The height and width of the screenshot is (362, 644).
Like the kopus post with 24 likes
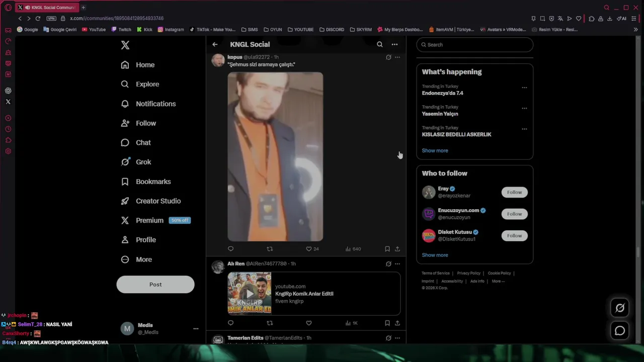point(312,249)
